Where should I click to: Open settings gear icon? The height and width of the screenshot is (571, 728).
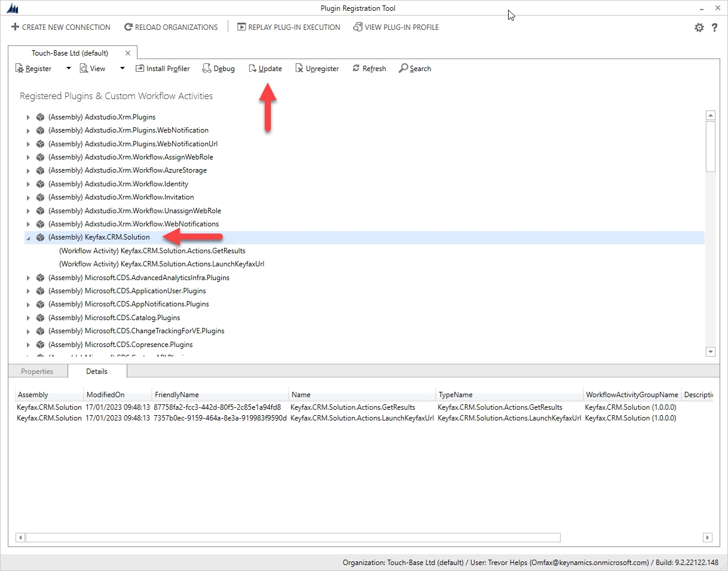pyautogui.click(x=699, y=27)
